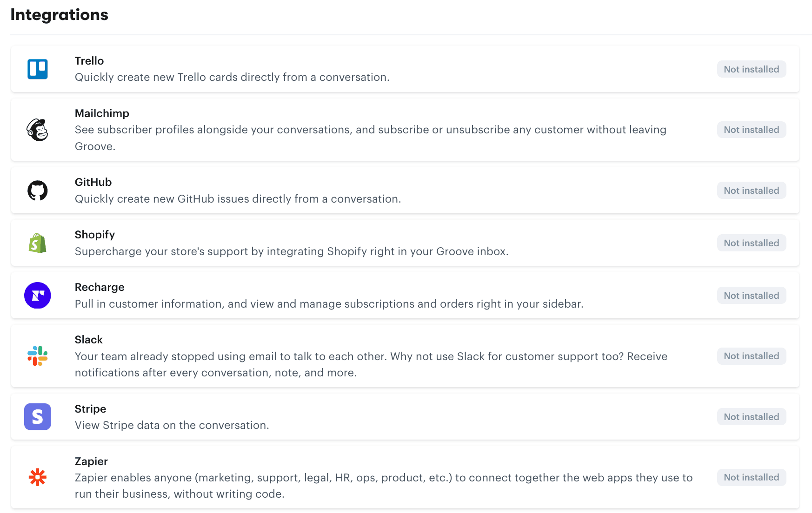
Task: Select the Slack logo icon
Action: pos(37,356)
